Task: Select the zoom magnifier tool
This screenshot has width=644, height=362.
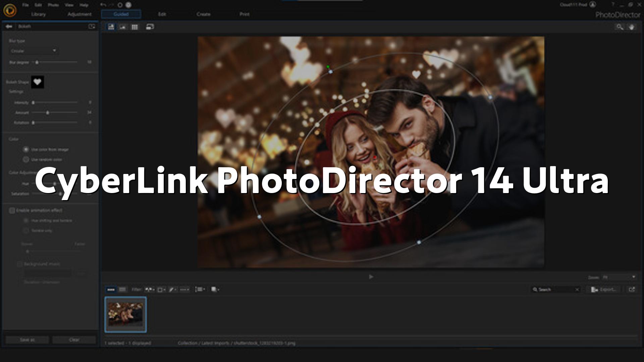Action: click(620, 27)
